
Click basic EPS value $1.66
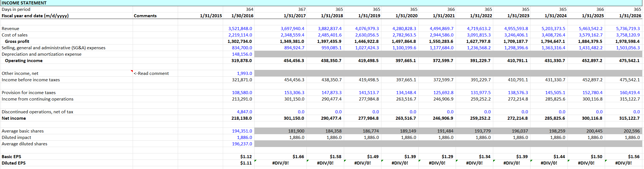[298, 156]
